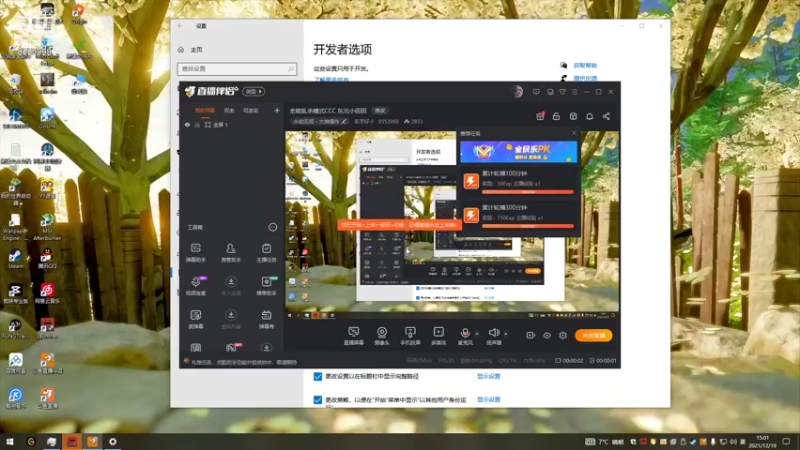
Task: Open the Windows Start menu
Action: (10, 441)
